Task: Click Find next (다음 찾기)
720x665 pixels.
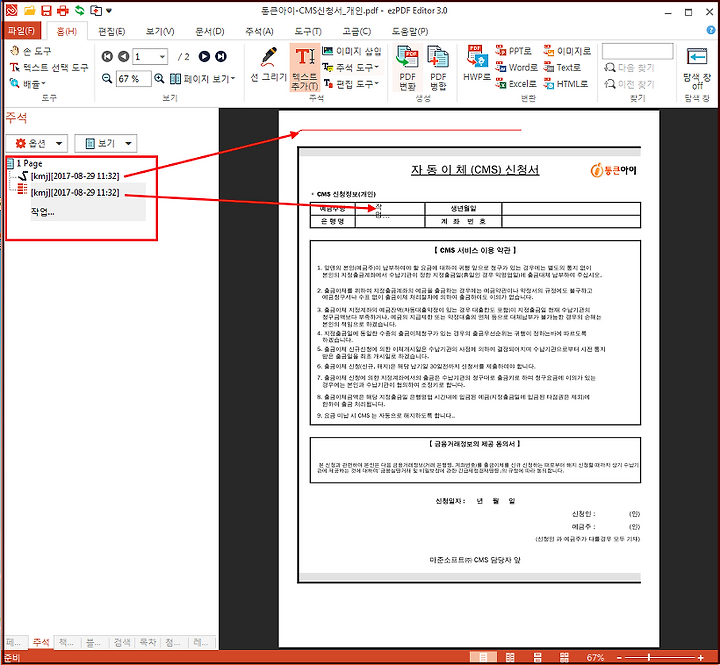Action: (x=629, y=68)
